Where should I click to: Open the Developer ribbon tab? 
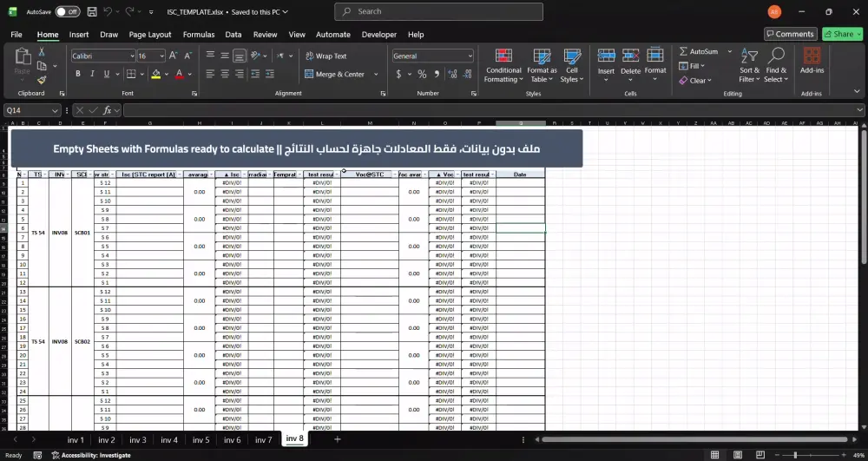point(379,35)
